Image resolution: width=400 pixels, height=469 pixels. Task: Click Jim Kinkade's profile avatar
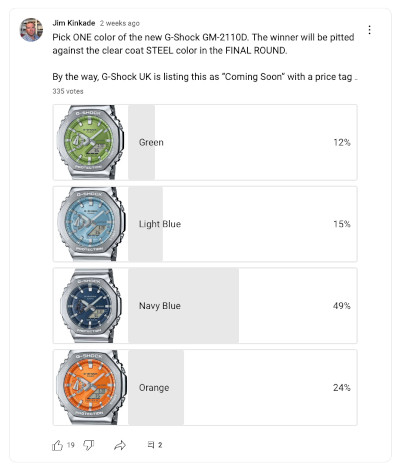(x=31, y=30)
